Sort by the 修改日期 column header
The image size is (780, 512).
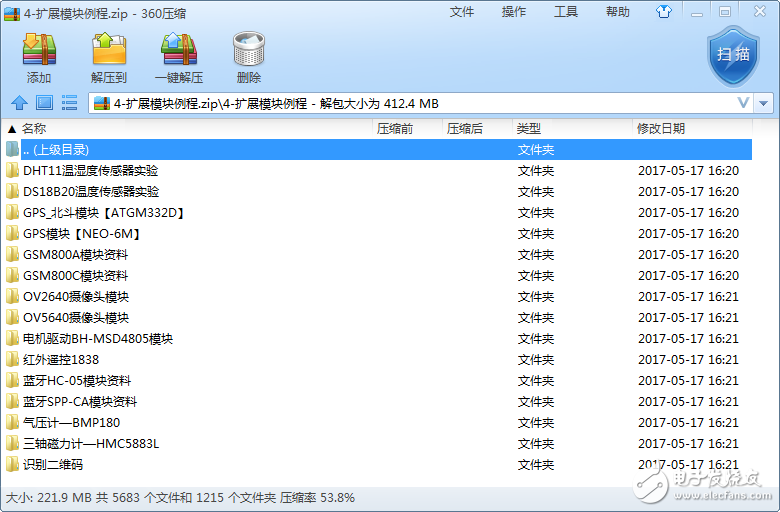click(x=660, y=129)
